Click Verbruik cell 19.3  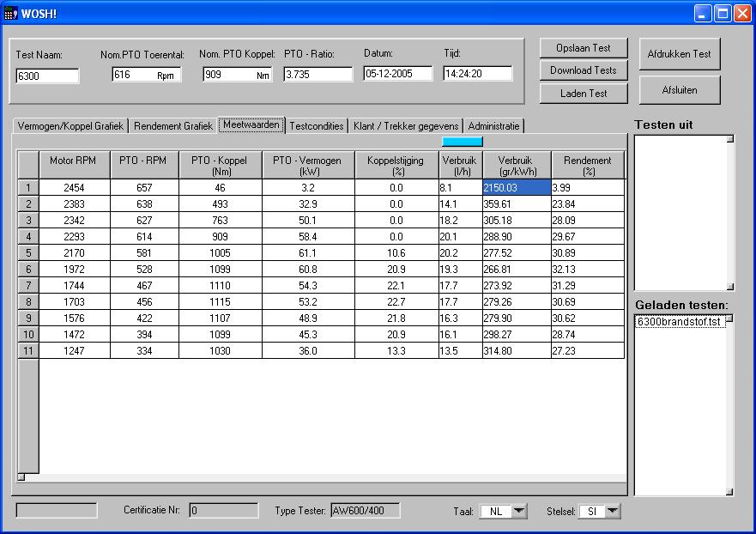tap(461, 270)
